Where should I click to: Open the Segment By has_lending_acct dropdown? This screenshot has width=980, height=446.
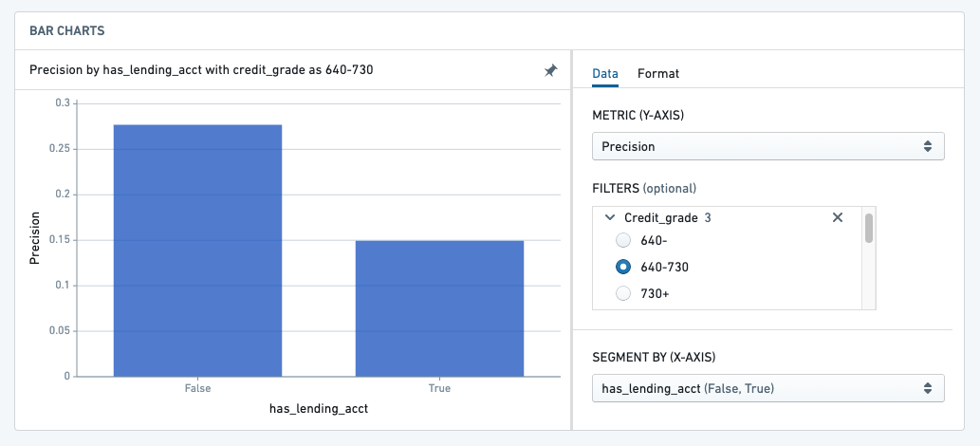[768, 388]
